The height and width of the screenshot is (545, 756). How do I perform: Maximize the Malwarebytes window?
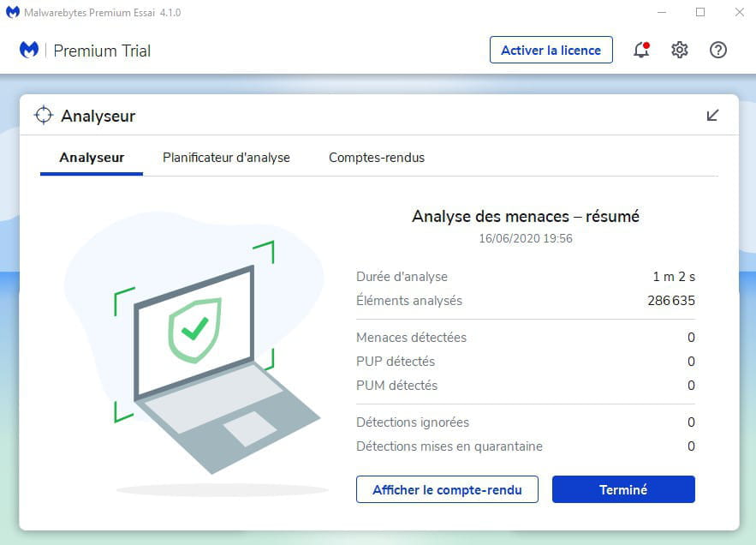tap(700, 12)
